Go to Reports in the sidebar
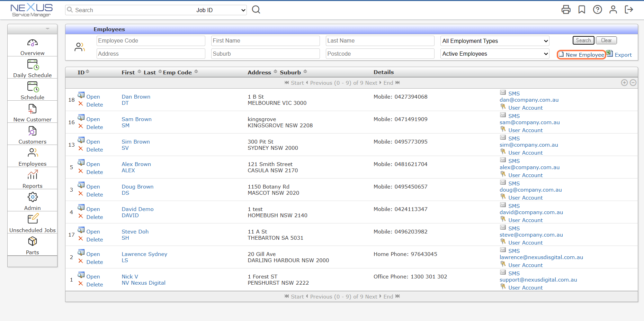This screenshot has height=321, width=644. click(33, 179)
